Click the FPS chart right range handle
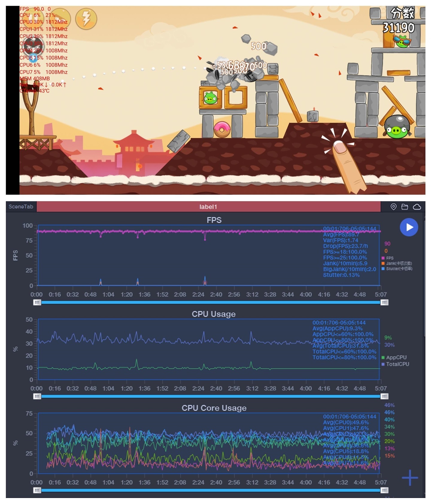Screen dimensions: 431x504 click(x=384, y=302)
